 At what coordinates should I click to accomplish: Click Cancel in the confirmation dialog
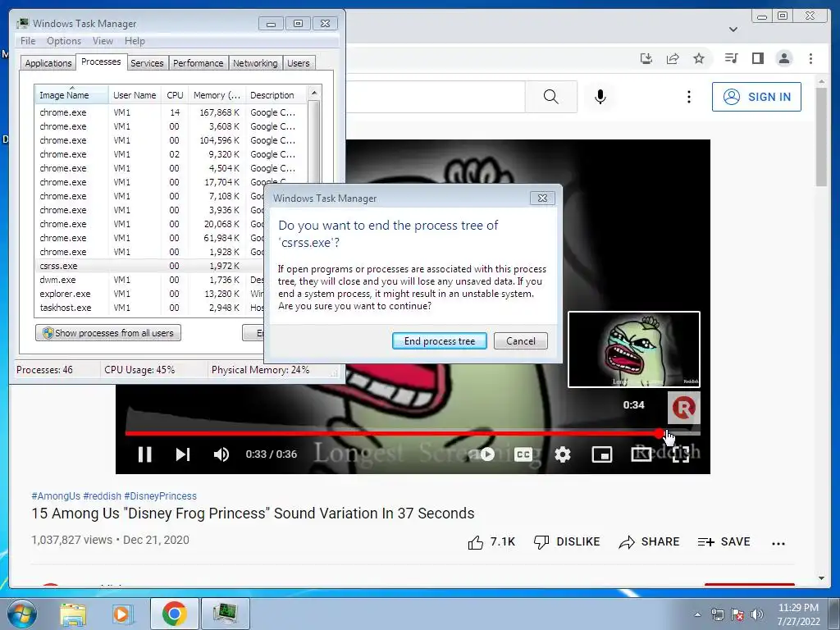tap(520, 341)
